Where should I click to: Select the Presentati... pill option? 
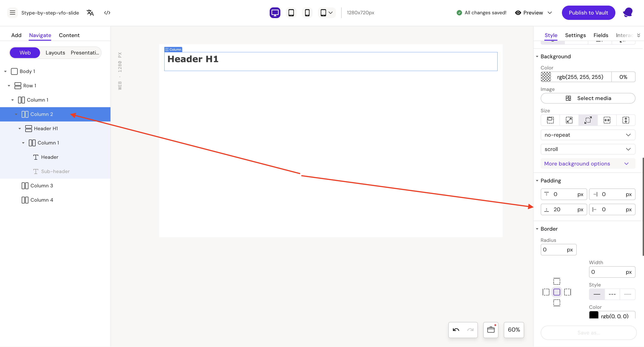[85, 53]
